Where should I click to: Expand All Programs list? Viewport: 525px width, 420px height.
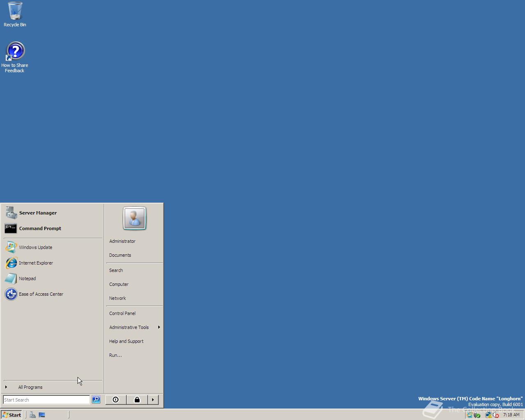tap(52, 387)
